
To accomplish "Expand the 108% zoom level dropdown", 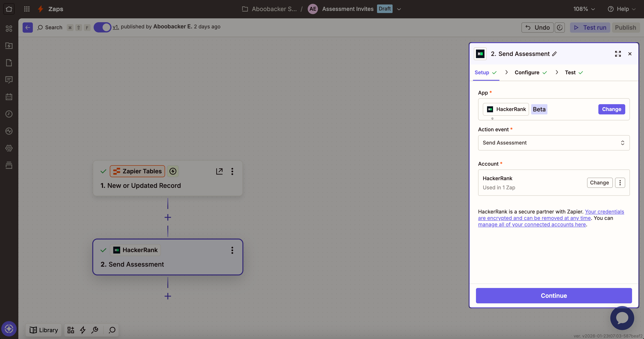I will tap(584, 9).
